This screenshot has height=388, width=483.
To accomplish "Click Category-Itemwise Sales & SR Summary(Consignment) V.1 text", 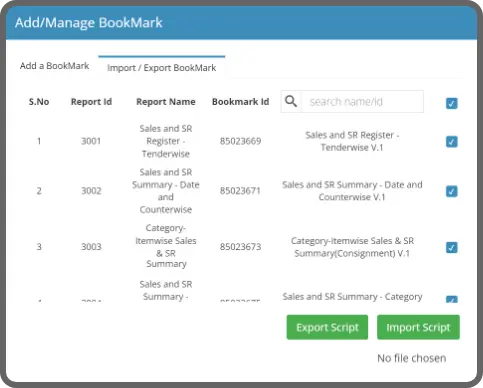I will pos(352,247).
